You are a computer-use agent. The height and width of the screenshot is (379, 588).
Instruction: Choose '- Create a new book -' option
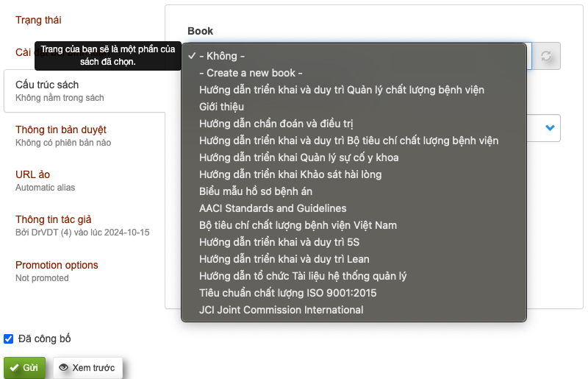tap(251, 73)
